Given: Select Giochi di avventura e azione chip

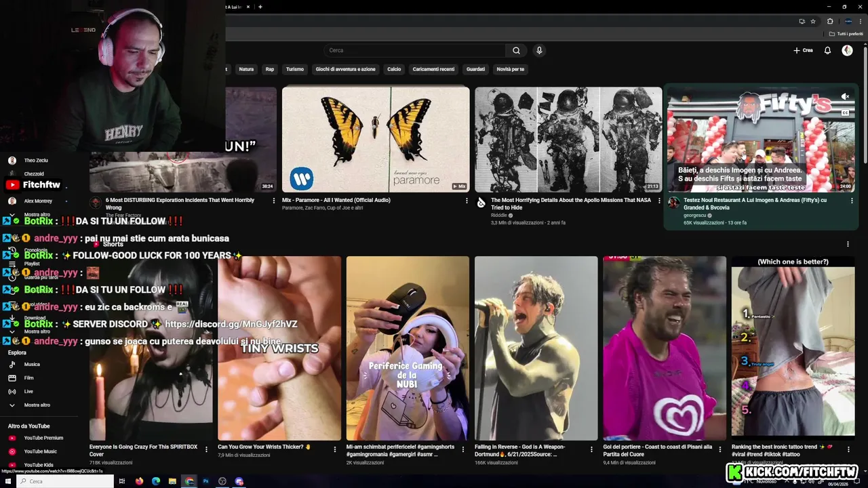Looking at the screenshot, I should (345, 69).
